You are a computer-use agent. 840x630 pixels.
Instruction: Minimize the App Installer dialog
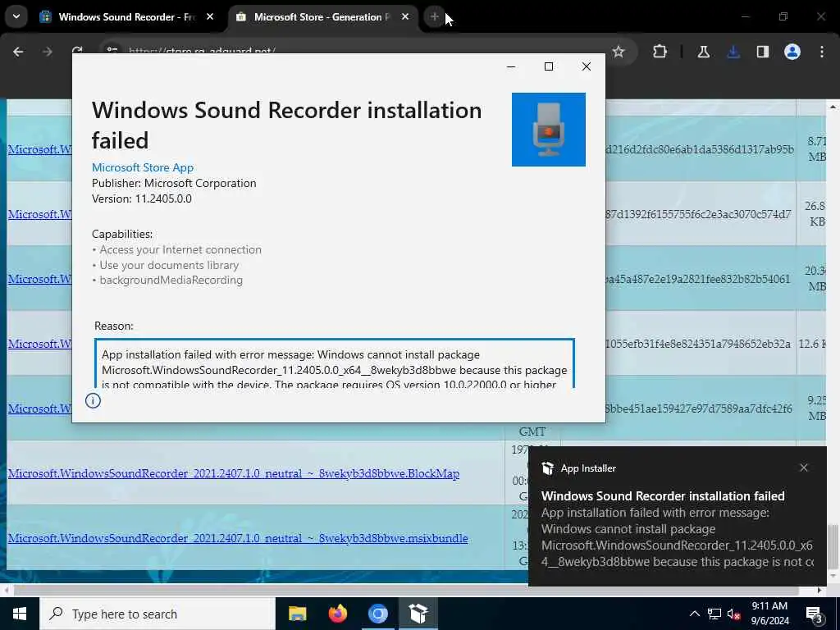coord(511,66)
